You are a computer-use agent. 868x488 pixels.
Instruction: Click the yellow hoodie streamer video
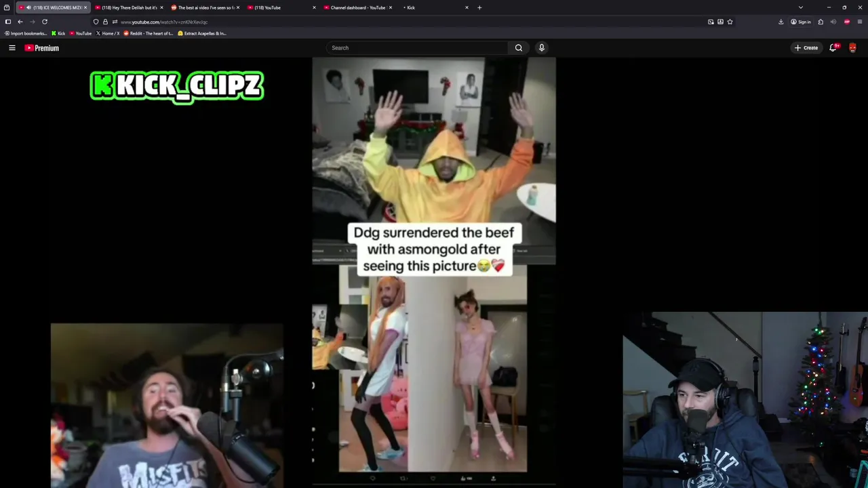434,140
